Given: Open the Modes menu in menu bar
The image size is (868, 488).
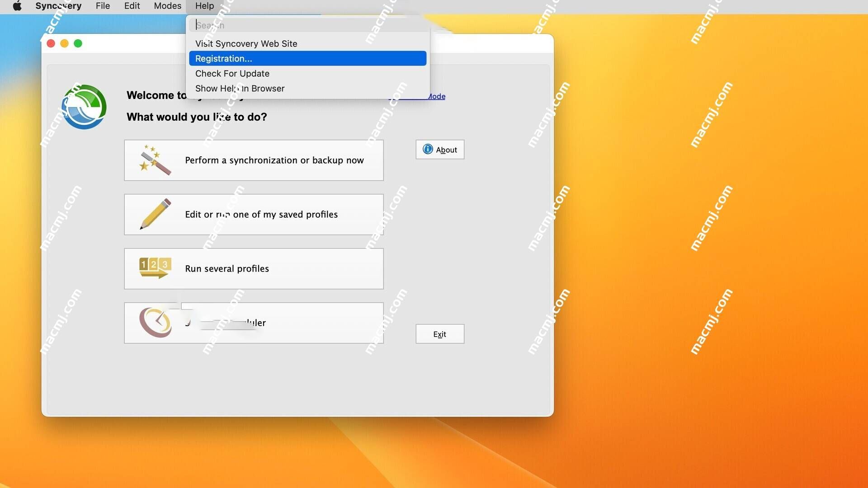Looking at the screenshot, I should click(168, 6).
